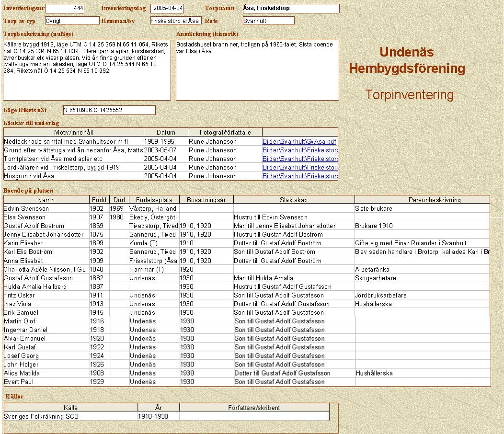Open link for Jordkällaren vid Friskelstorp row

[x=300, y=168]
